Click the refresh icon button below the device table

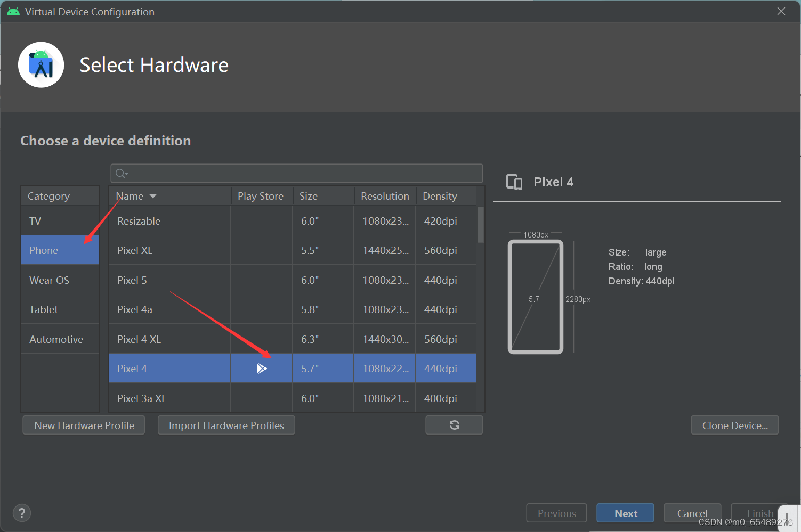coord(454,425)
